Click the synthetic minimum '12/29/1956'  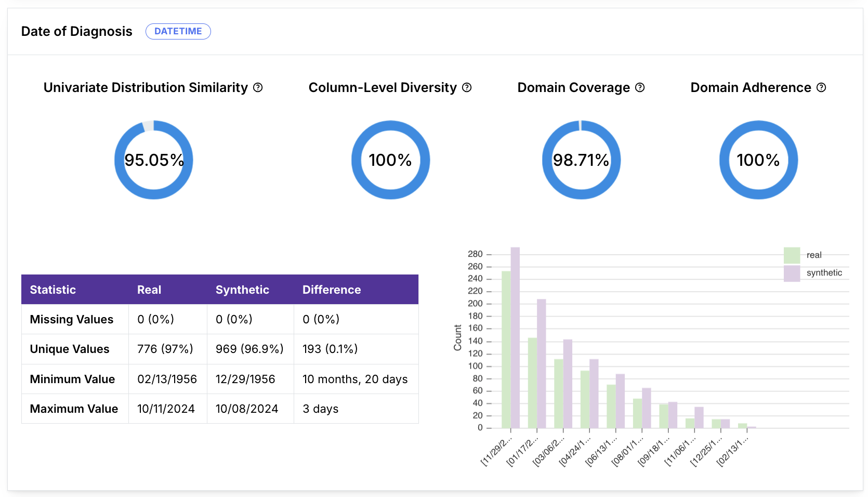click(245, 379)
